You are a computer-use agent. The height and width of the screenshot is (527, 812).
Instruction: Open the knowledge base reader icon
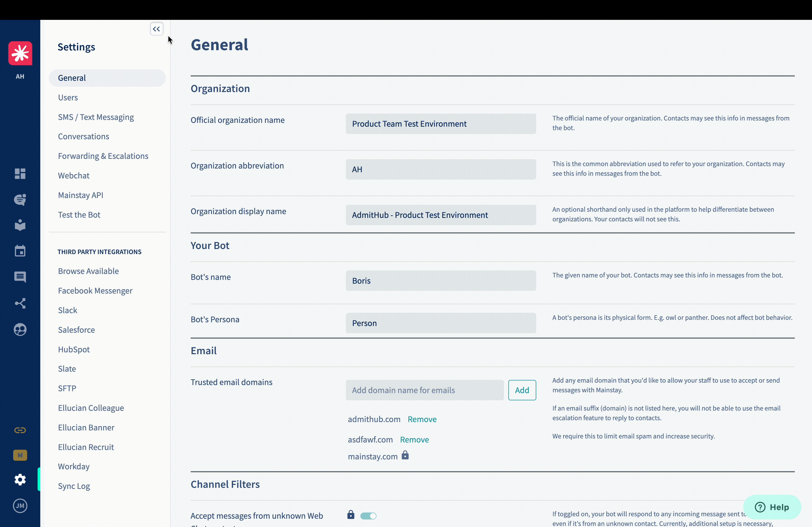click(20, 225)
